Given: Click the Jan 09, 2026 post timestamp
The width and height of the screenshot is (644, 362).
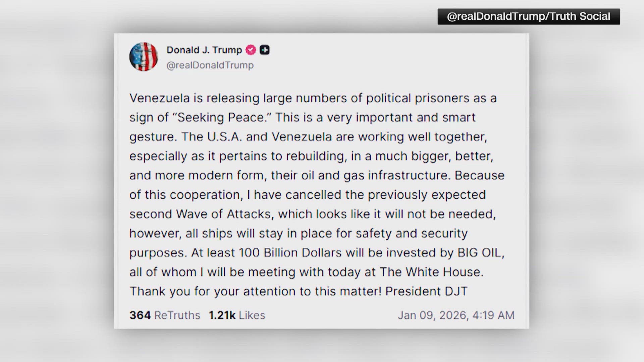Looking at the screenshot, I should click(456, 315).
